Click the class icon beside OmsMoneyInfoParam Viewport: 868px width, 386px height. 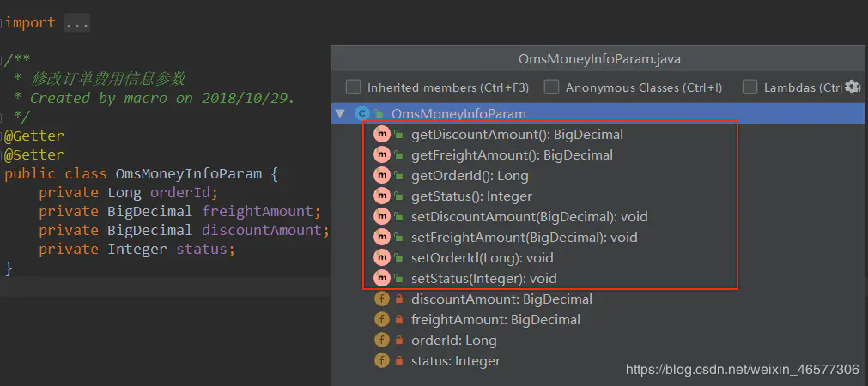pos(361,113)
